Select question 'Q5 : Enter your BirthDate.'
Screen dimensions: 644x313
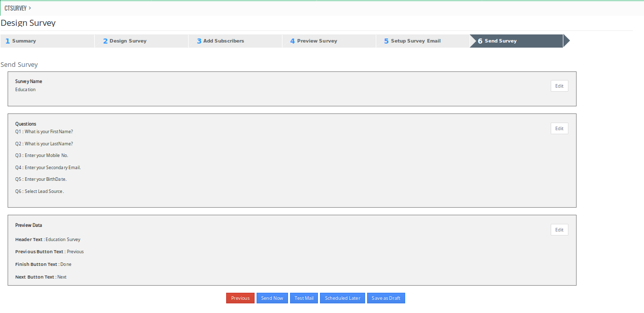coord(41,179)
